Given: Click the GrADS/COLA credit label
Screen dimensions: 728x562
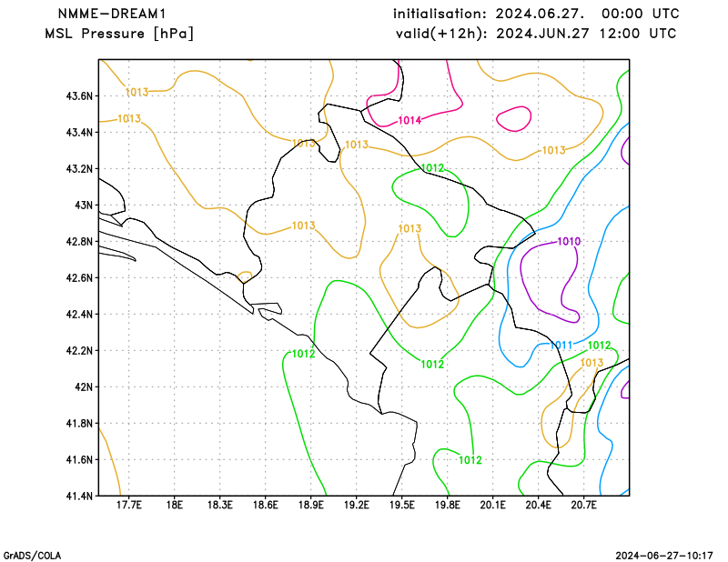Looking at the screenshot, I should pyautogui.click(x=32, y=556).
